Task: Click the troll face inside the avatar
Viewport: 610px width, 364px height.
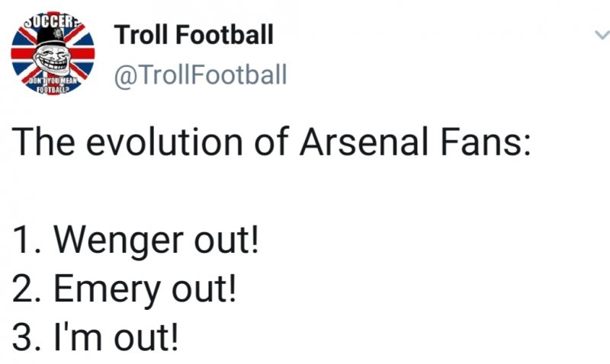Action: pos(51,52)
